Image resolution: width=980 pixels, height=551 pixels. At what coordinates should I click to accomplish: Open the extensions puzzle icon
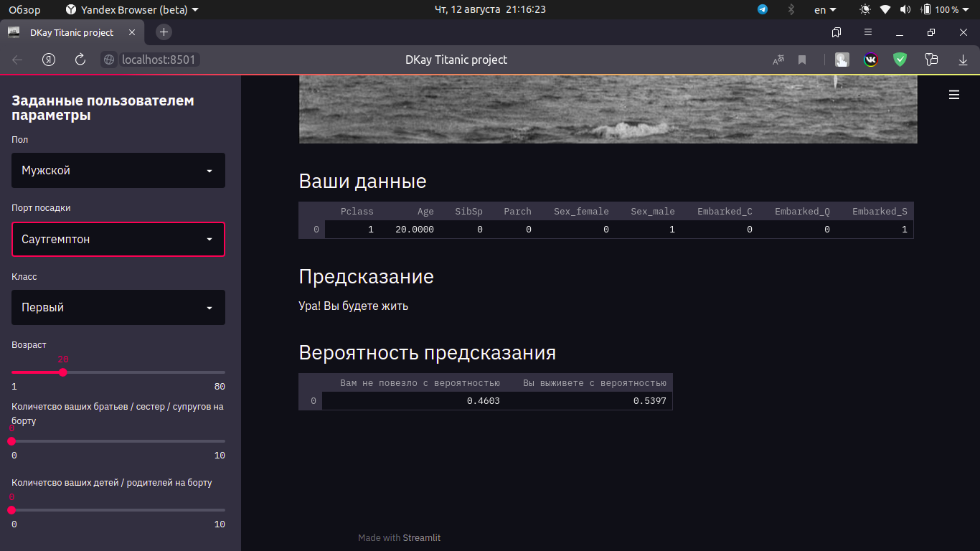(931, 60)
